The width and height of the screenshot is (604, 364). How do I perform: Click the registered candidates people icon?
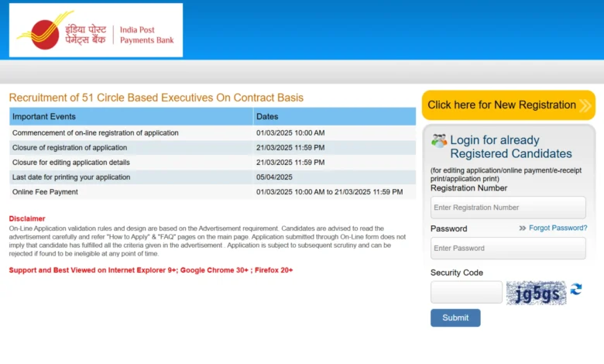[439, 141]
